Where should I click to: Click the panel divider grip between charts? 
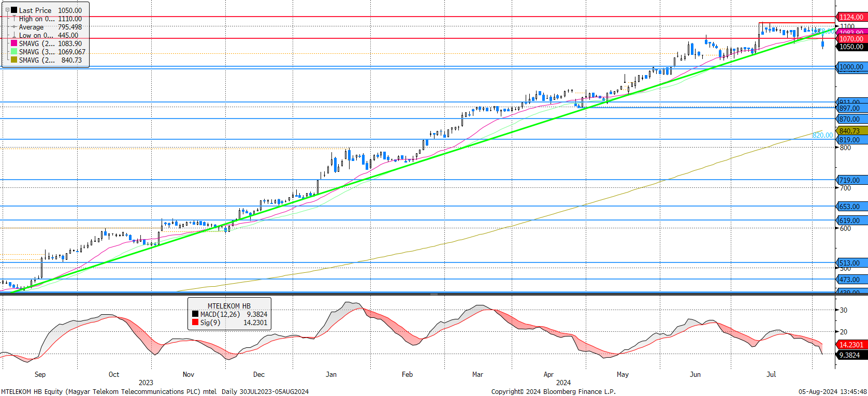(x=434, y=294)
